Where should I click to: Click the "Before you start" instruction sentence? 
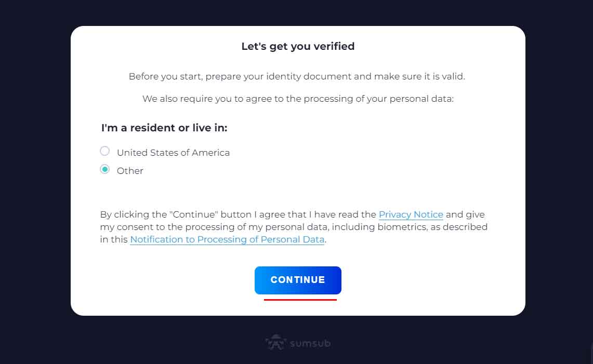(x=297, y=76)
